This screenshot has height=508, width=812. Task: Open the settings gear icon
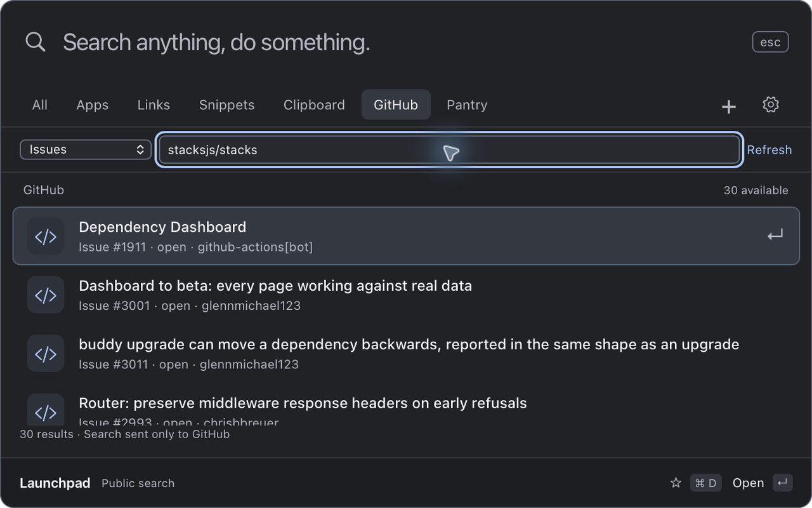click(770, 105)
